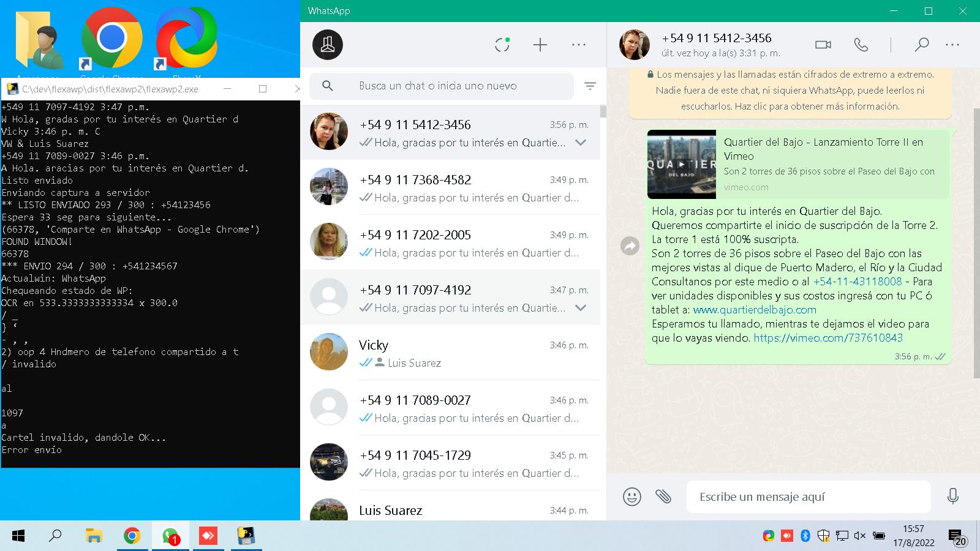980x551 pixels.
Task: Open own profile avatar in WhatsApp
Action: (x=328, y=45)
